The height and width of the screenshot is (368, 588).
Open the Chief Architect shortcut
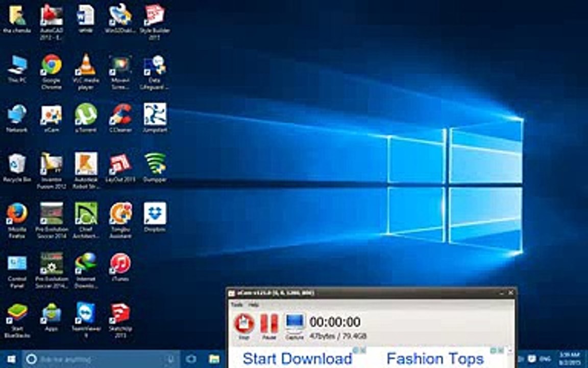(x=86, y=221)
